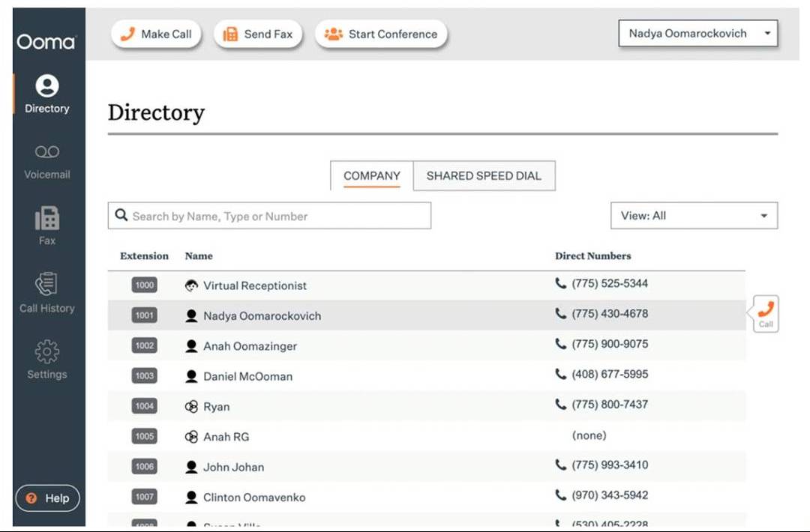
Task: Click the phone icon beside (775) 430-4678
Action: click(560, 313)
